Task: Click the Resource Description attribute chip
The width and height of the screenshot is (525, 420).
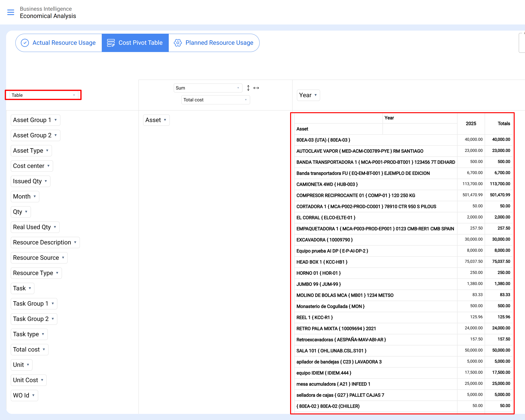Action: 42,243
